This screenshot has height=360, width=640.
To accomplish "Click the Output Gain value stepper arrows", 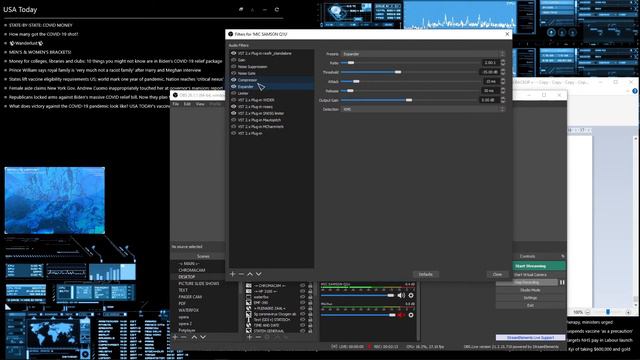I will click(x=502, y=100).
